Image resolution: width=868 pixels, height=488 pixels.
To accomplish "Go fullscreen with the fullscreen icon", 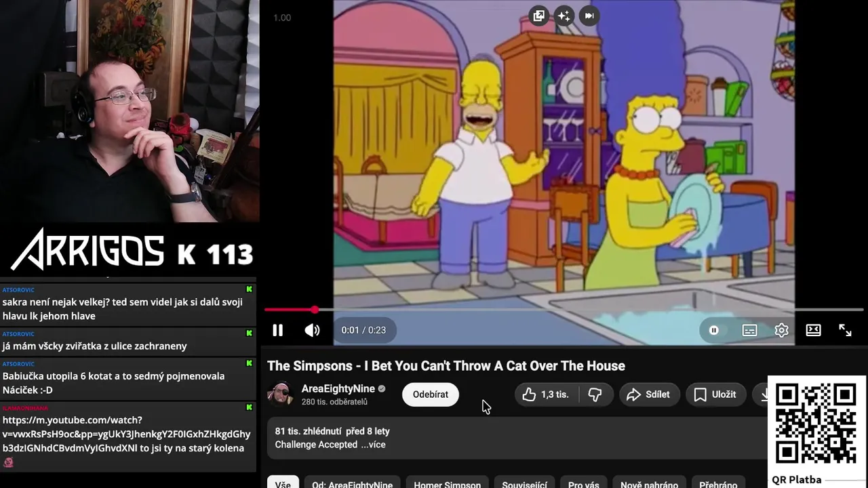I will pos(845,330).
